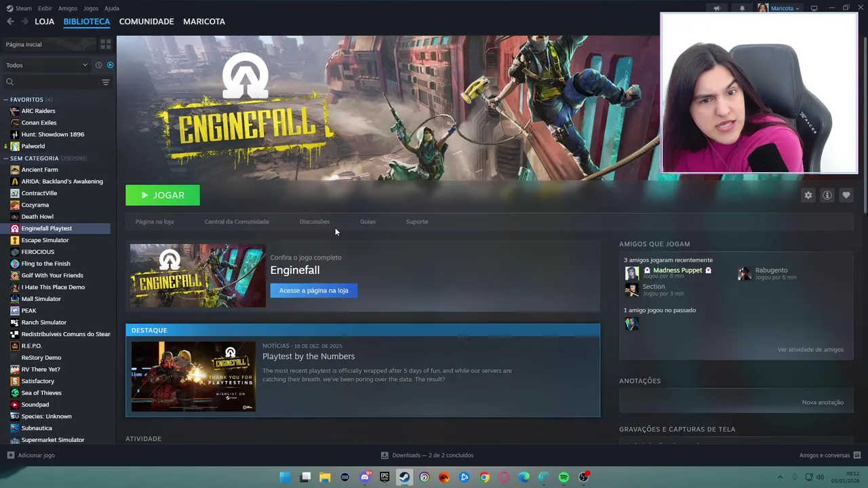Open the grid collections view icon
This screenshot has height=488, width=868.
(x=105, y=44)
